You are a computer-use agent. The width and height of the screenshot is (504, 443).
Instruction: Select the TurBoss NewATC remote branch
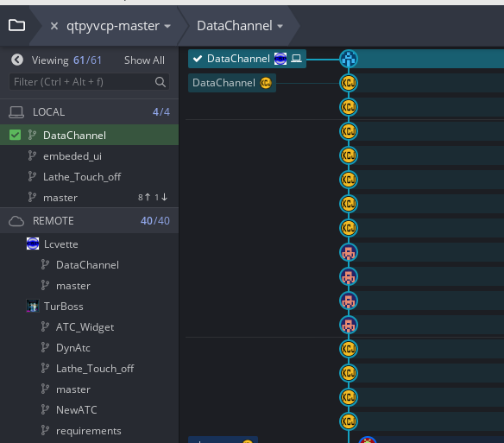point(76,410)
